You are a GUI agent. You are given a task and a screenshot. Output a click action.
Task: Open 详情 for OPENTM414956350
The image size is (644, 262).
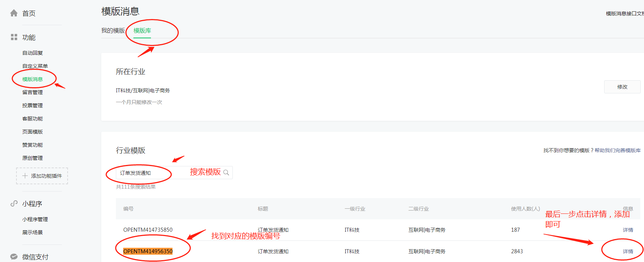coord(628,251)
